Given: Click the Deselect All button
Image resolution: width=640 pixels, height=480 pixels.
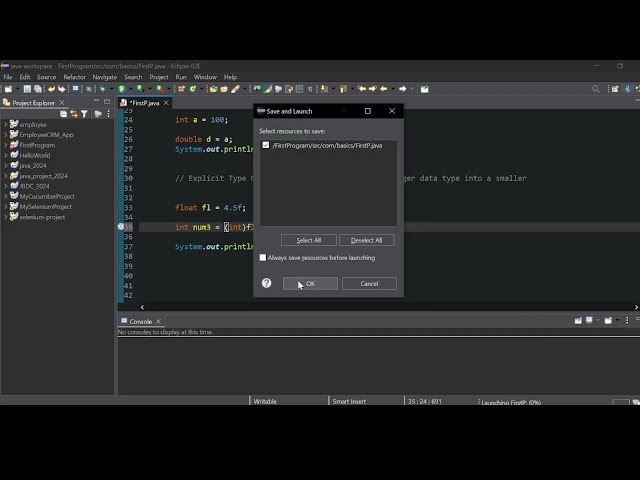Looking at the screenshot, I should (x=367, y=240).
